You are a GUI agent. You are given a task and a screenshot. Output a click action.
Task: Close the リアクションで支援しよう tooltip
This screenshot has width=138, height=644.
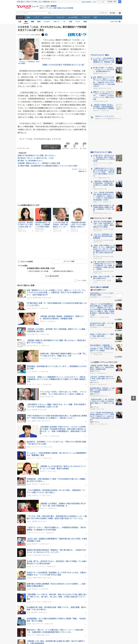60,146
